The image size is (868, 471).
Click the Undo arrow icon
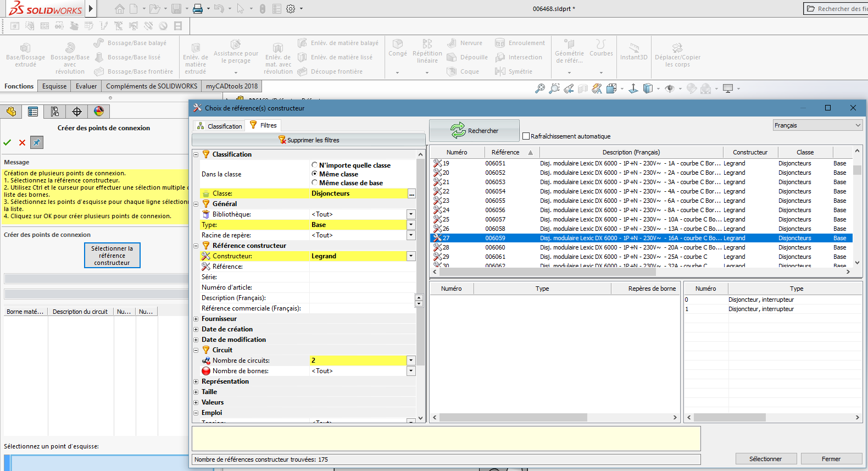219,9
